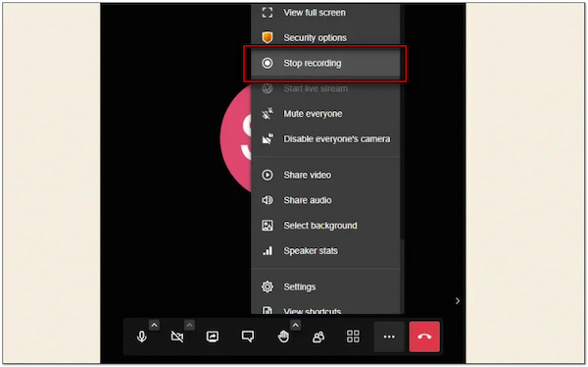Click the recording circle icon
Viewport: 588px width, 367px height.
click(268, 63)
